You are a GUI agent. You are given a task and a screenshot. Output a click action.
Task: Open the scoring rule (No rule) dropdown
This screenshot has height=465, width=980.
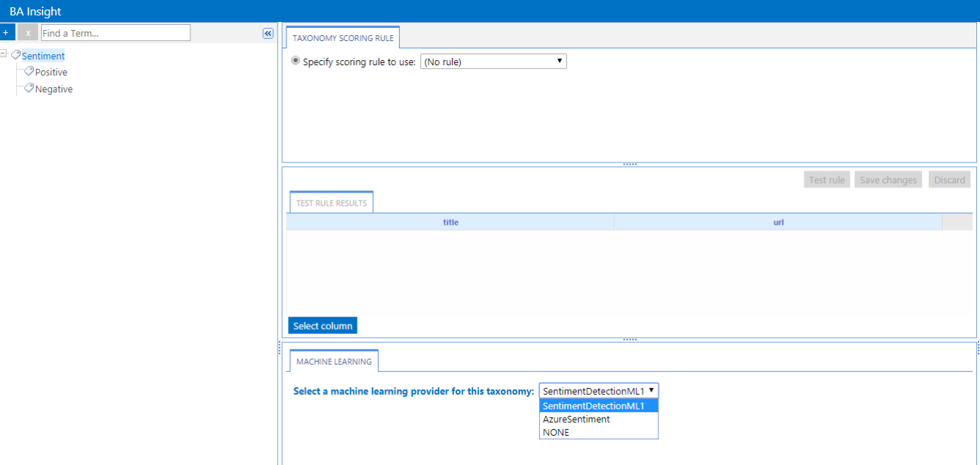493,62
